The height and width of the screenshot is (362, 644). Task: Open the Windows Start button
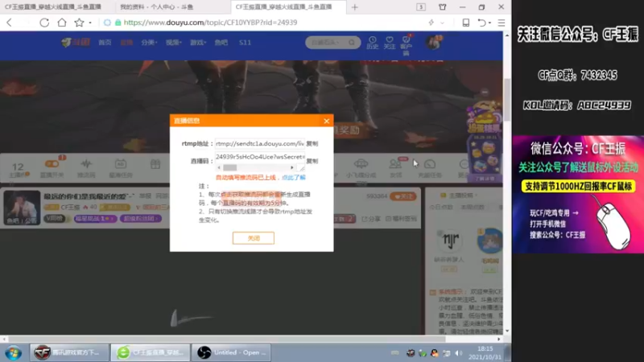point(14,352)
